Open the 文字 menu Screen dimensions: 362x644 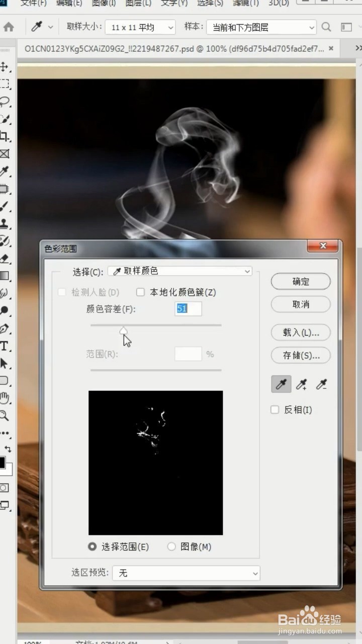(174, 3)
